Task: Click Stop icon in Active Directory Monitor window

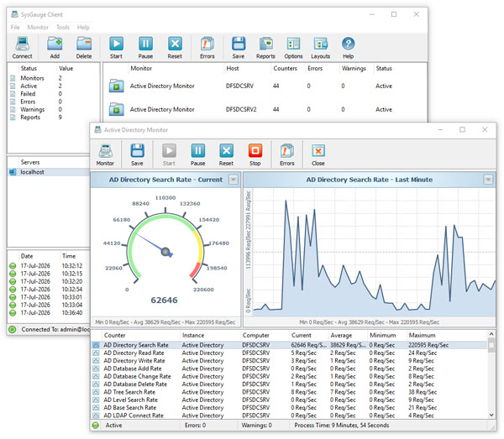Action: pyautogui.click(x=255, y=151)
